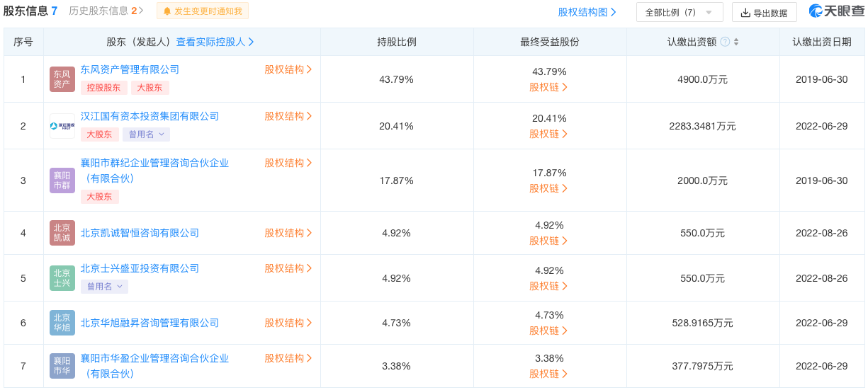Expand 曾用名 for 汉江国有资本投资集团
Screen dimensions: 868x390
coord(146,134)
